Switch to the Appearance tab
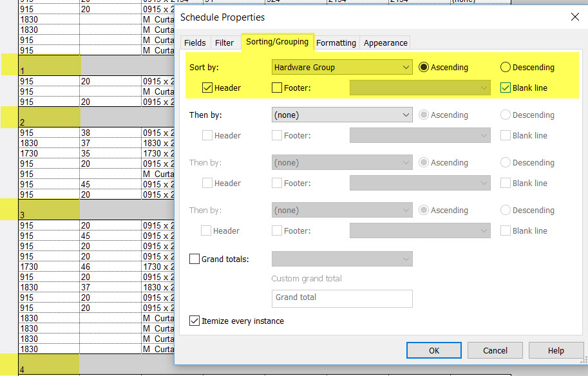 pyautogui.click(x=384, y=42)
